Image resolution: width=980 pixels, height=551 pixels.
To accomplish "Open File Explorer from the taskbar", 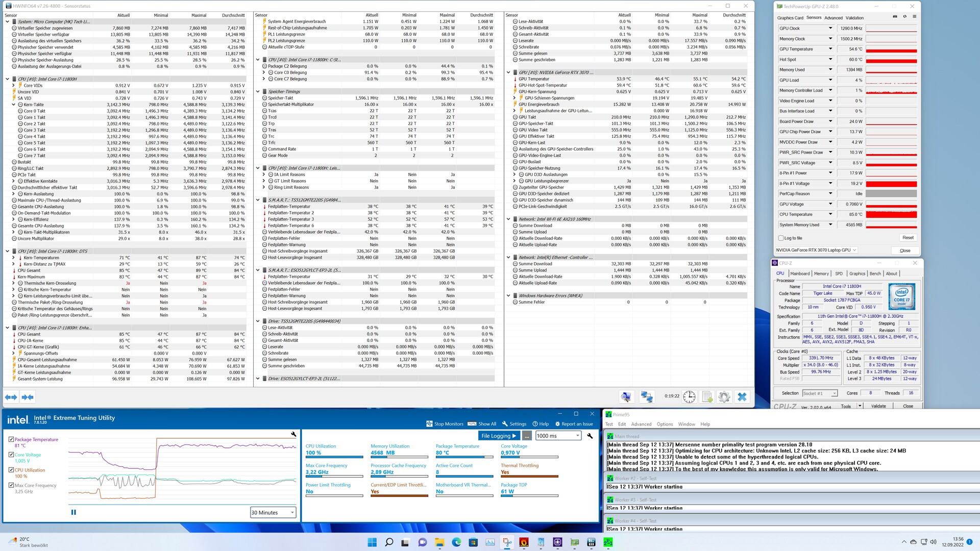I will point(439,542).
